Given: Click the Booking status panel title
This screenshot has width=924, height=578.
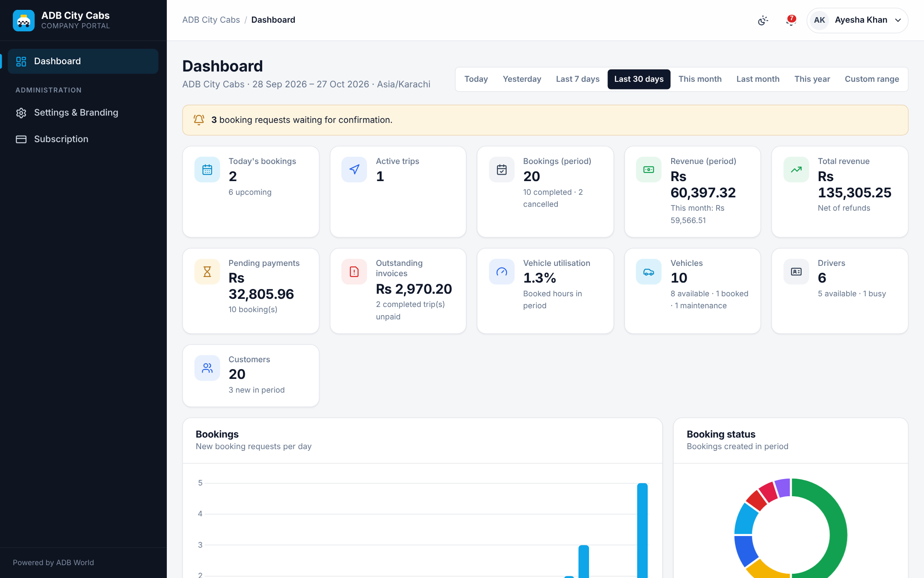Looking at the screenshot, I should point(721,434).
